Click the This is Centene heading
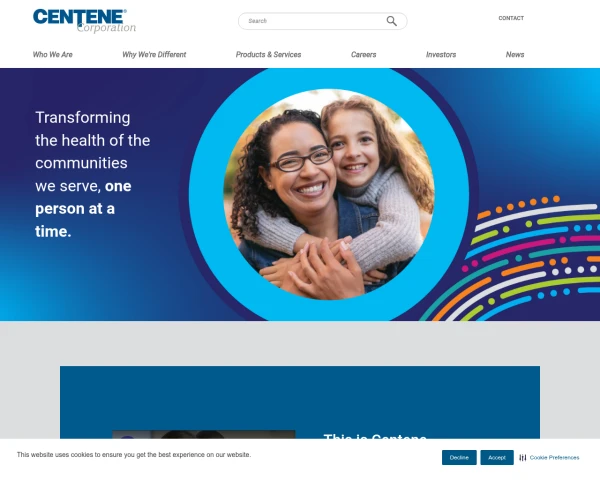The width and height of the screenshot is (600, 480). tap(375, 436)
